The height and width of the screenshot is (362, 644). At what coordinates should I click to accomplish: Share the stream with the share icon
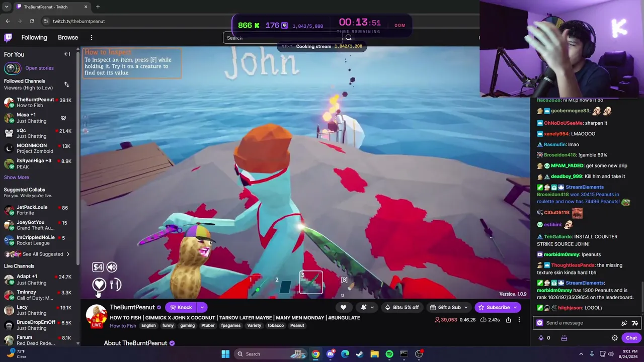pyautogui.click(x=508, y=320)
